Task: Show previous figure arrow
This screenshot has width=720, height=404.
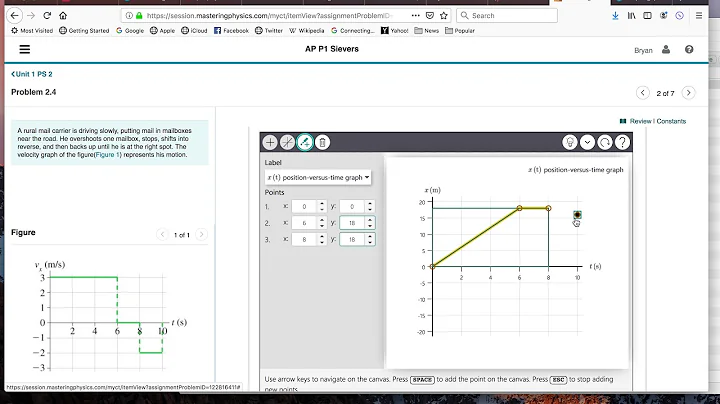Action: pos(162,235)
